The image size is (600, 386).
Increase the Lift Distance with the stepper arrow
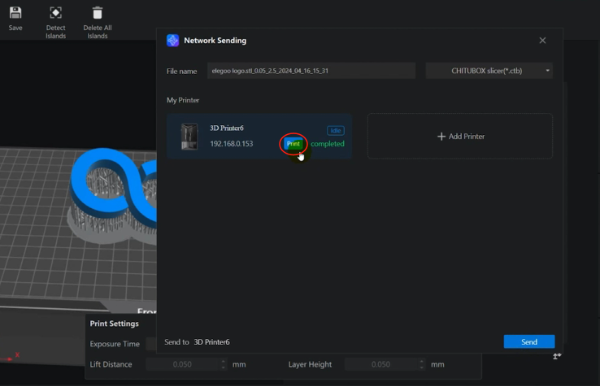pos(223,361)
